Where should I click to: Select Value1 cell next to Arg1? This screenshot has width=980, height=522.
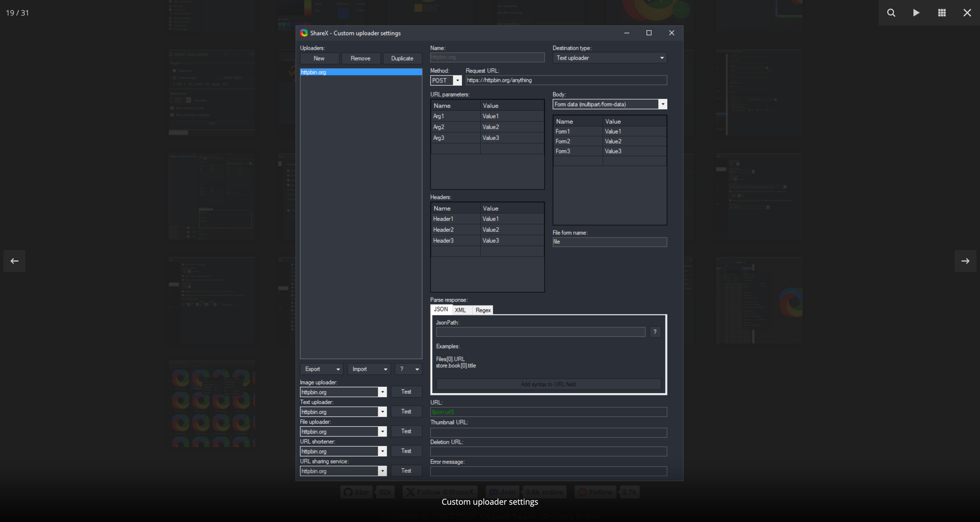pos(512,116)
